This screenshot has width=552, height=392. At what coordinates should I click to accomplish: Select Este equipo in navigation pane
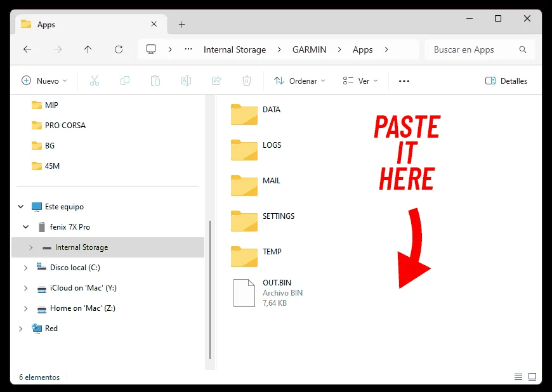[65, 207]
